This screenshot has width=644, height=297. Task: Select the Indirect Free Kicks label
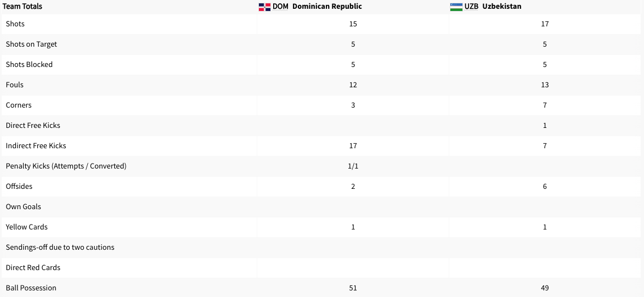point(36,146)
